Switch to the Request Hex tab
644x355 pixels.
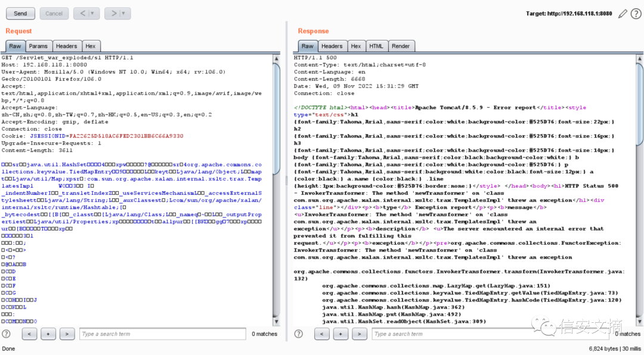click(91, 46)
